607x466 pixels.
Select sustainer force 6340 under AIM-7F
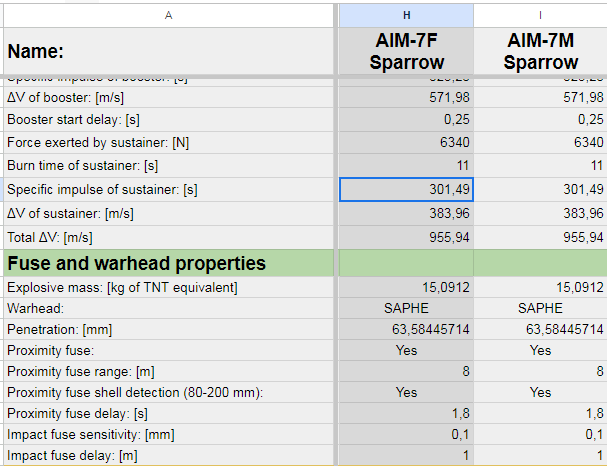tap(406, 142)
